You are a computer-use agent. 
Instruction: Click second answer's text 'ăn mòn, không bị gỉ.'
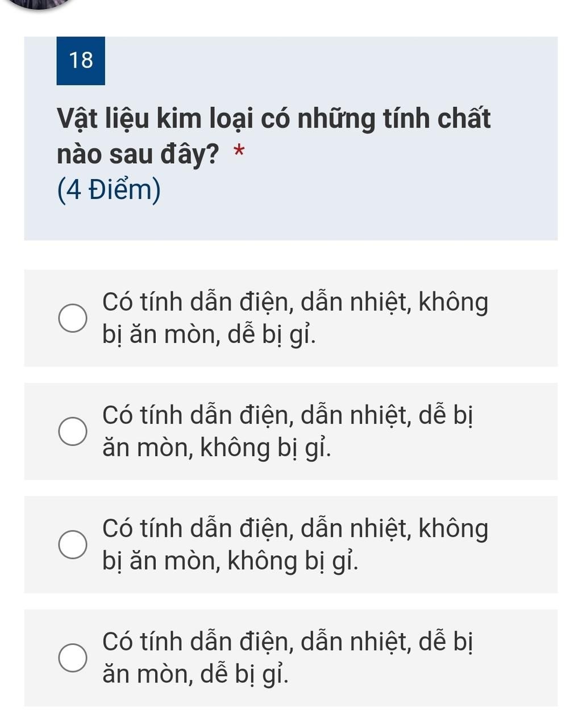click(x=217, y=448)
